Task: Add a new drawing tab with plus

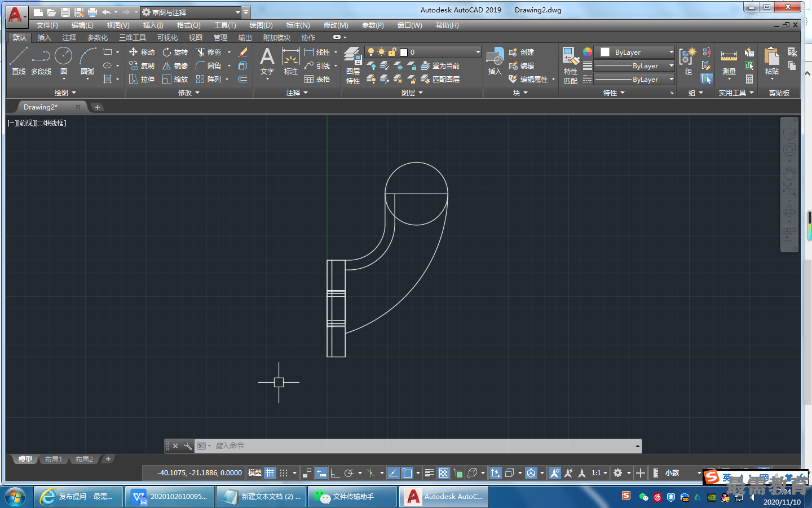Action: coord(98,107)
